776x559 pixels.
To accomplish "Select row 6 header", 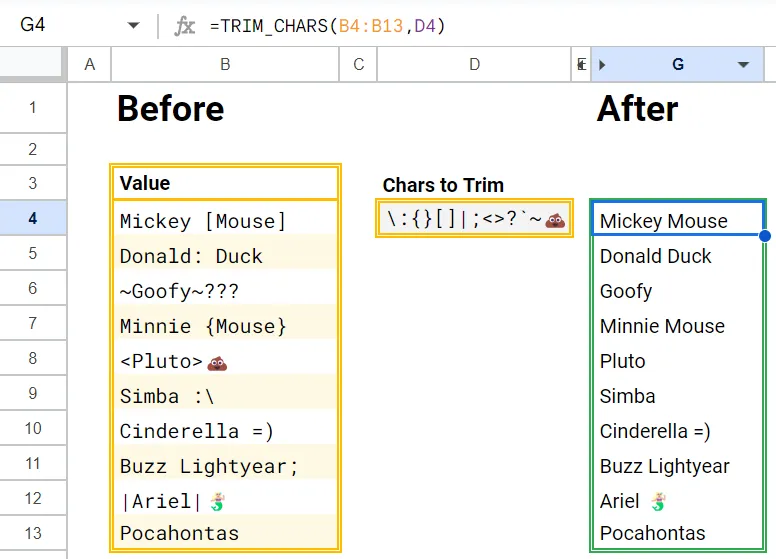I will click(x=33, y=288).
